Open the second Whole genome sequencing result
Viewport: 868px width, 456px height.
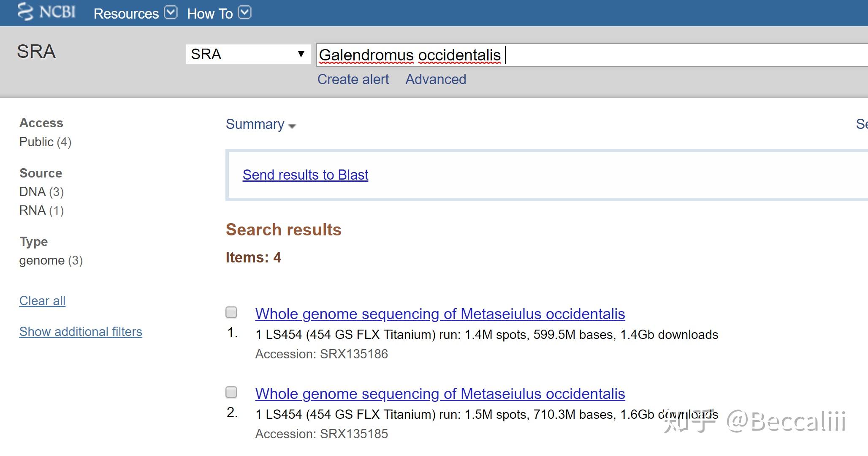pos(440,394)
